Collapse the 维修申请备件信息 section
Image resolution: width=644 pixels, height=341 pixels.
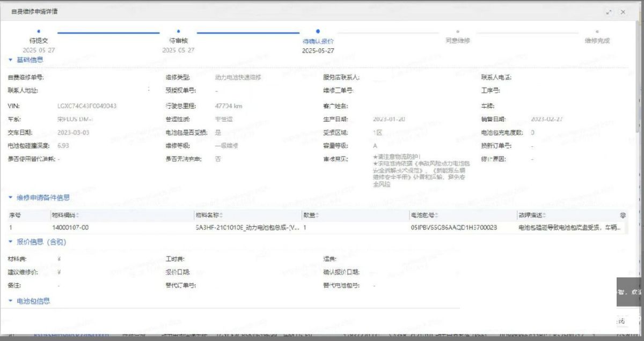[x=10, y=198]
